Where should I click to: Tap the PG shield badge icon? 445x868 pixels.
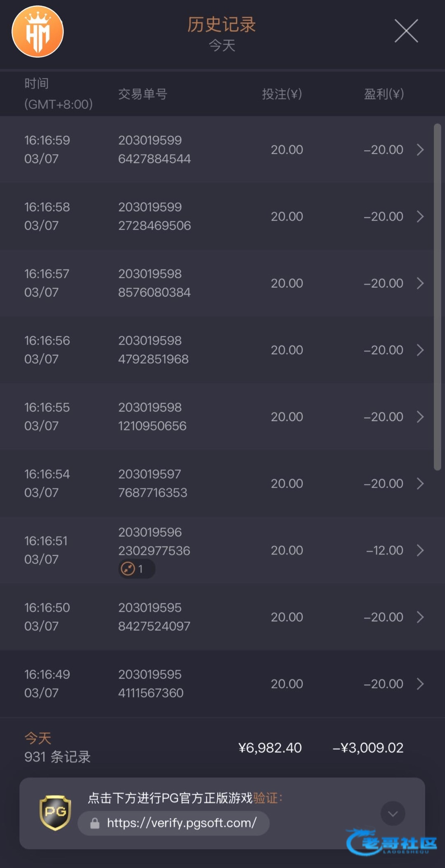click(x=55, y=812)
